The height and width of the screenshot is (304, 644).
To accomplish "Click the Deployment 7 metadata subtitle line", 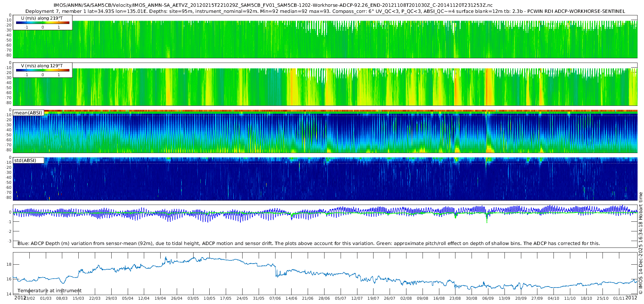I will 325,11.
